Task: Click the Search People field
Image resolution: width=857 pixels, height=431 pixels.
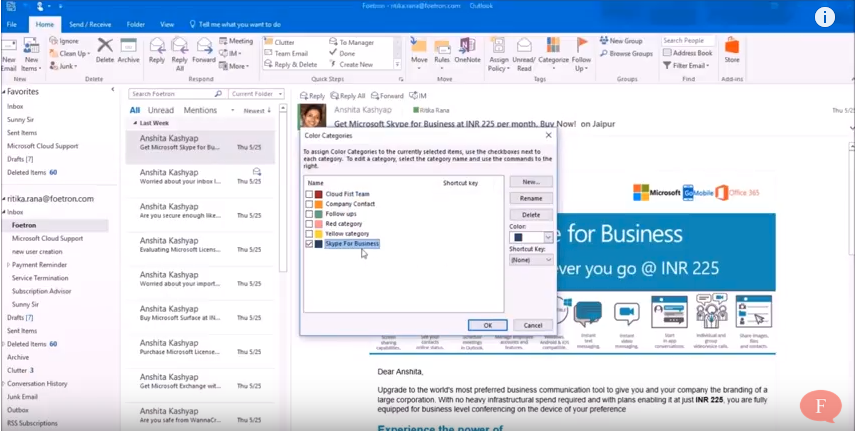Action: coord(688,40)
